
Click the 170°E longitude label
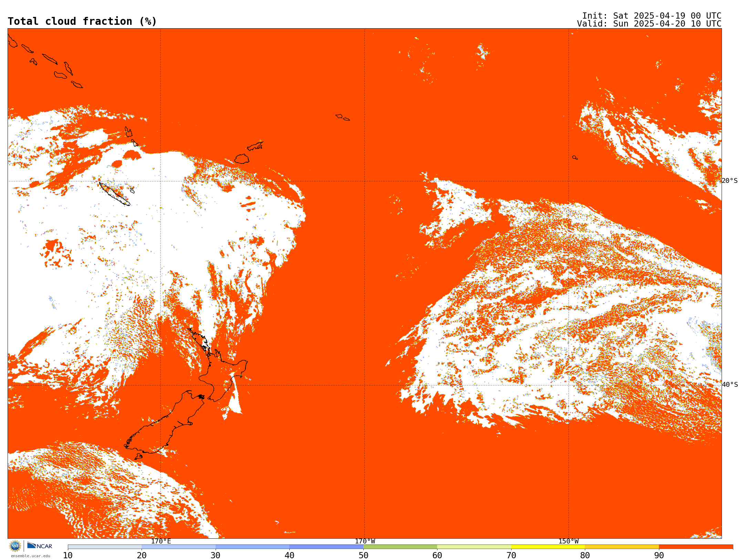point(161,541)
